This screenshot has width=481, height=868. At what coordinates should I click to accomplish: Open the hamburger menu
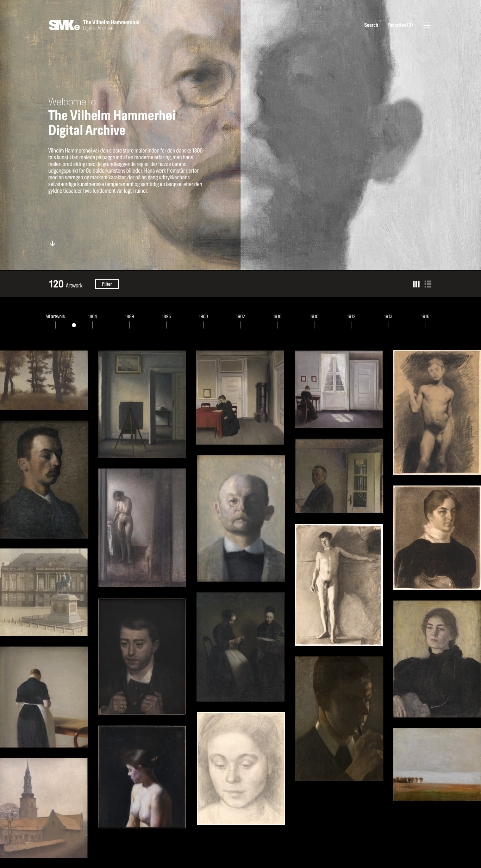click(426, 25)
